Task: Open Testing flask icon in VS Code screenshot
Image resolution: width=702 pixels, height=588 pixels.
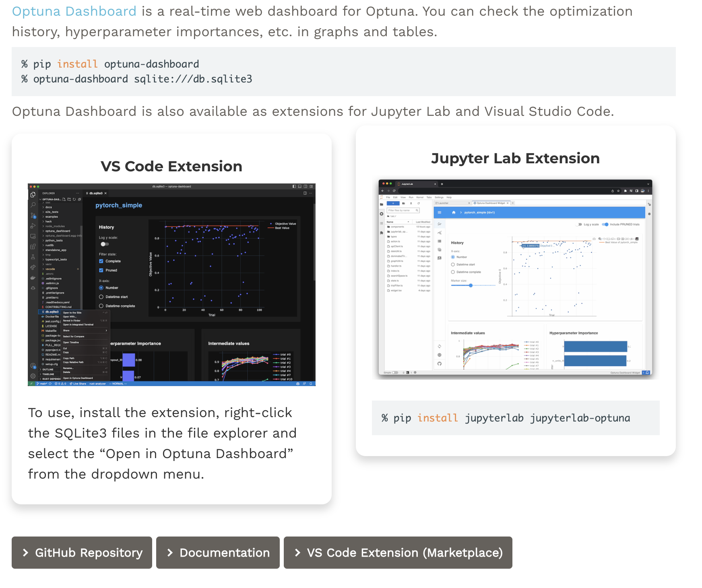Action: tap(33, 257)
